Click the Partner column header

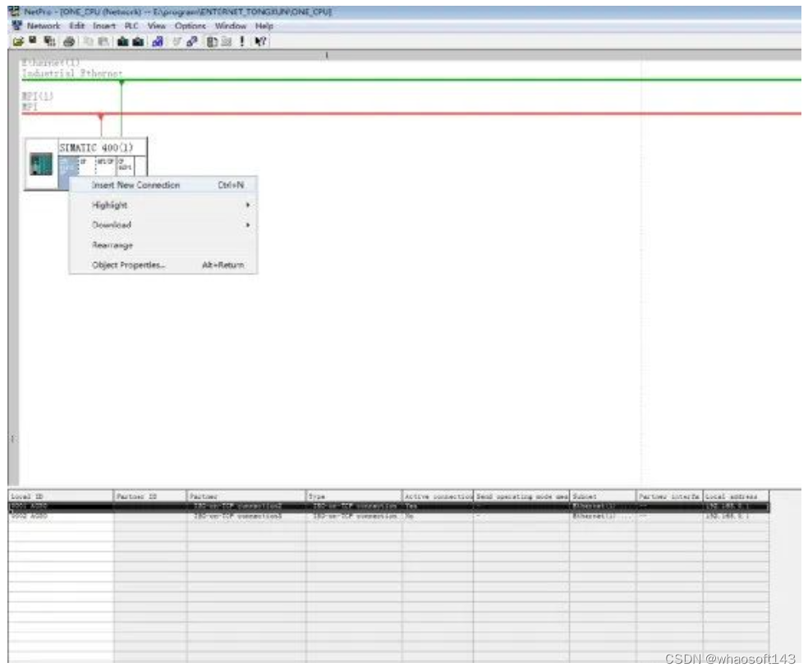[246, 496]
